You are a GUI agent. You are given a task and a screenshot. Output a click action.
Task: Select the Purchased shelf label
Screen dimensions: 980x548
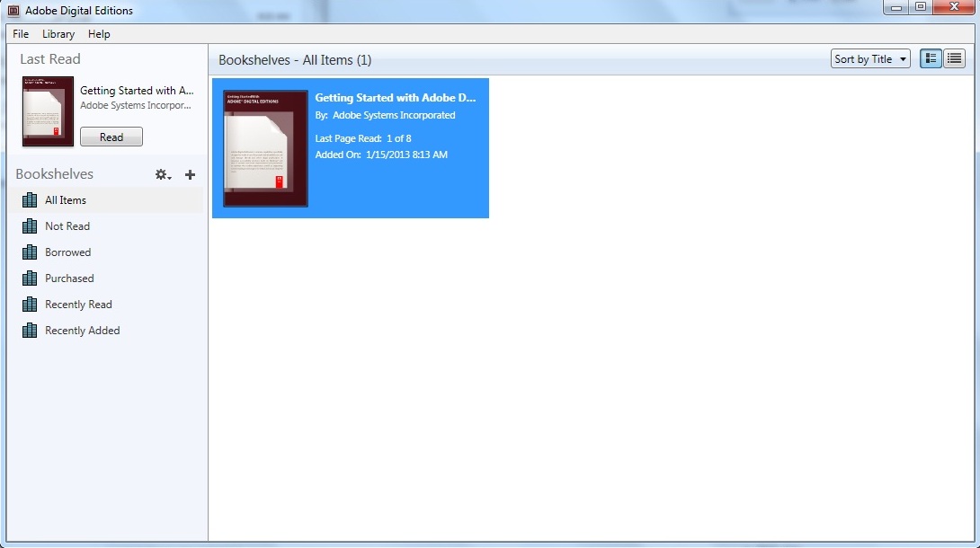(69, 278)
